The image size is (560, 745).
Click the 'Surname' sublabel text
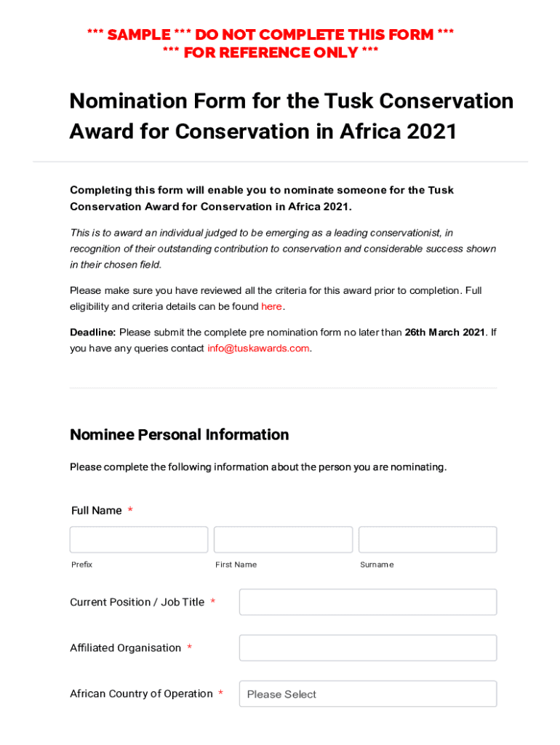(377, 565)
